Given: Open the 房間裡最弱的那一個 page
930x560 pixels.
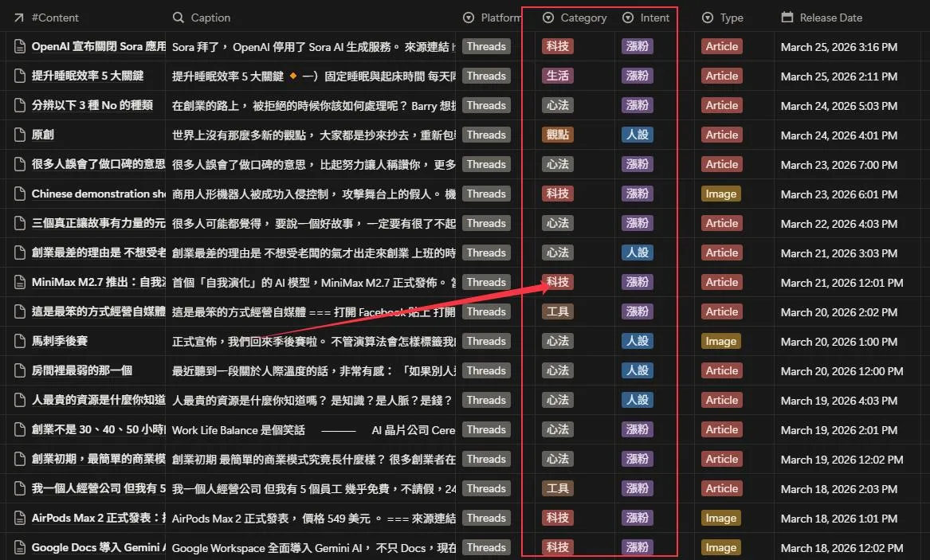Looking at the screenshot, I should (82, 370).
